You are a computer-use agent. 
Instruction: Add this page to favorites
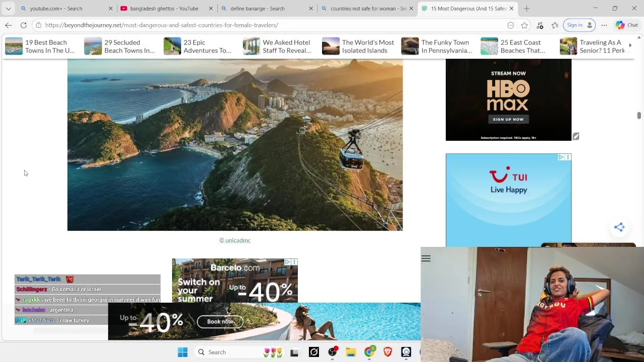[525, 25]
